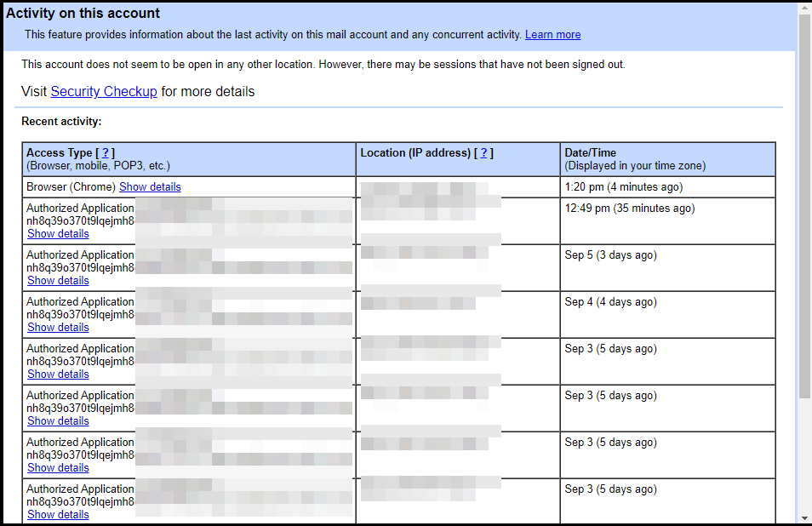Click the Access Type help question mark
Screen dimensions: 812x526
[x=106, y=153]
